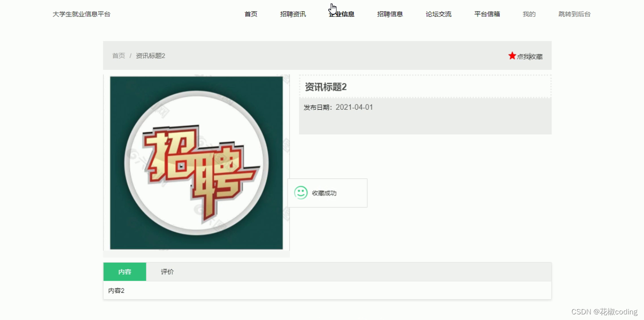Viewport: 644px width, 320px height.
Task: Switch to the 评价 tab
Action: point(167,272)
